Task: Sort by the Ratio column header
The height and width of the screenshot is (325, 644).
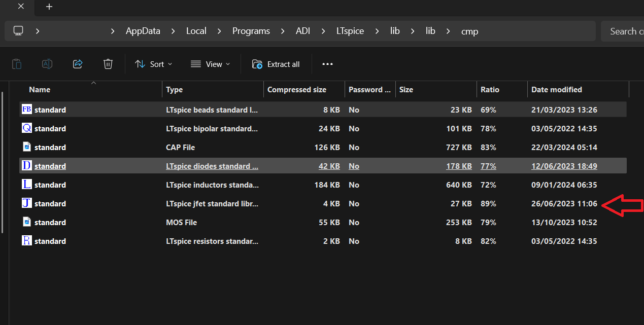Action: coord(490,89)
